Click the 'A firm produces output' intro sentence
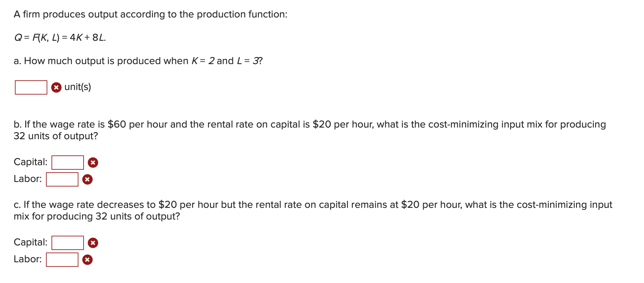 (151, 14)
